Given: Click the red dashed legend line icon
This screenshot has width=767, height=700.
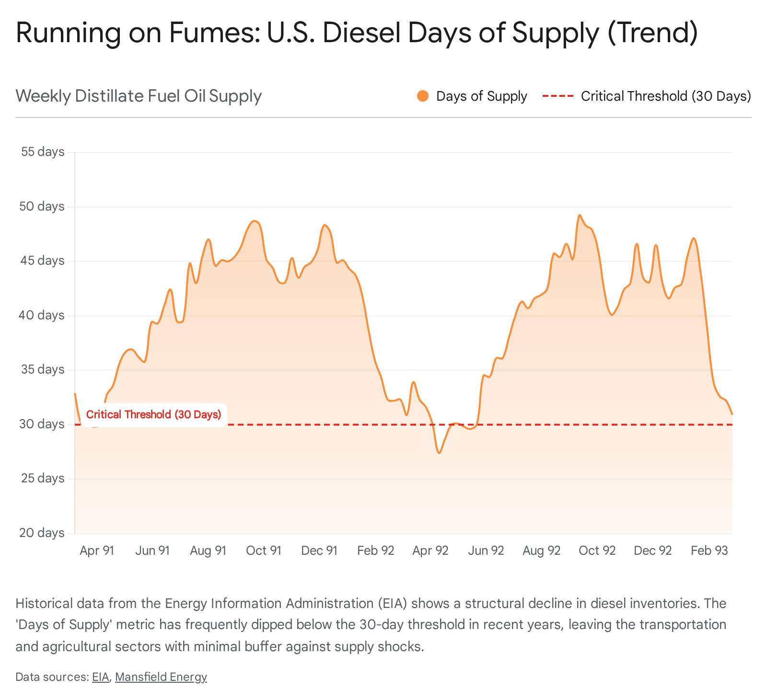Looking at the screenshot, I should pos(558,96).
